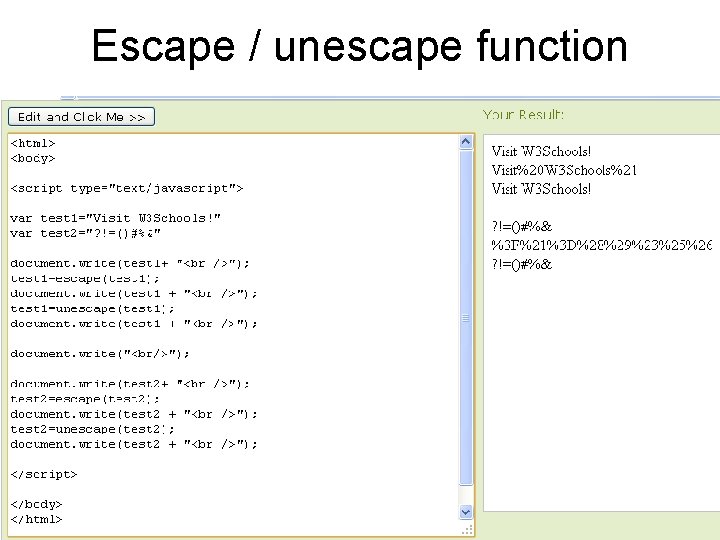Click the first Visit W3Schools! result line
Screen dimensions: 720x540
541,152
